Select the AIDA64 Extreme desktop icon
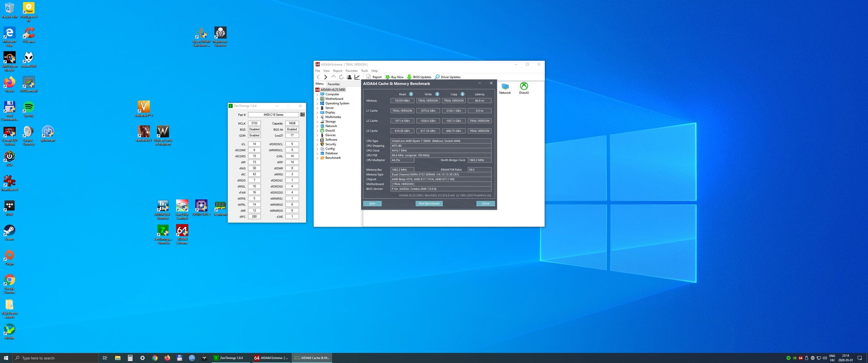This screenshot has width=868, height=363. pyautogui.click(x=182, y=234)
